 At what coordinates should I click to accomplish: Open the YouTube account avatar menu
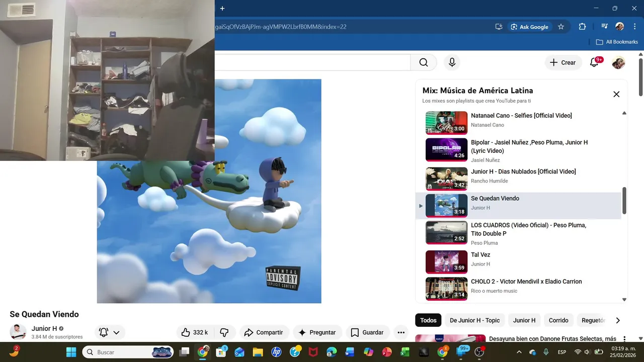pyautogui.click(x=618, y=62)
